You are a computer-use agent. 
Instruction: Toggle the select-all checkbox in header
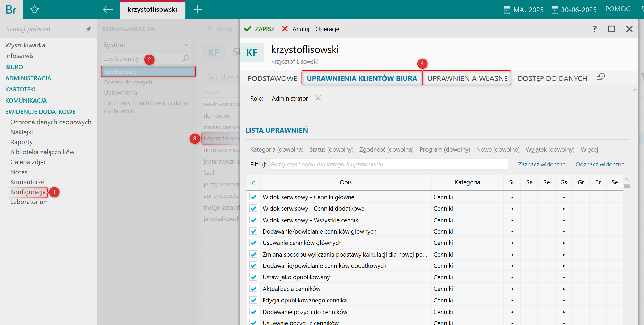pos(253,182)
